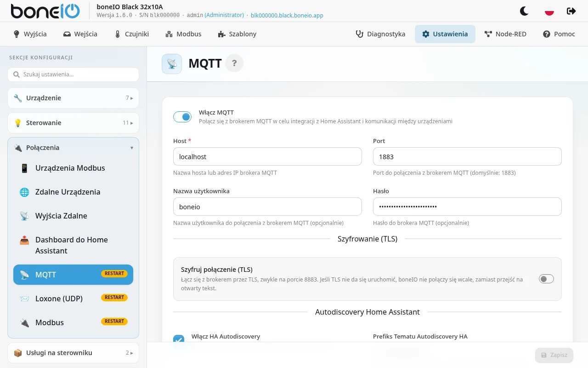
Task: Click the light bulb icon beside Sterowanie
Action: 18,123
